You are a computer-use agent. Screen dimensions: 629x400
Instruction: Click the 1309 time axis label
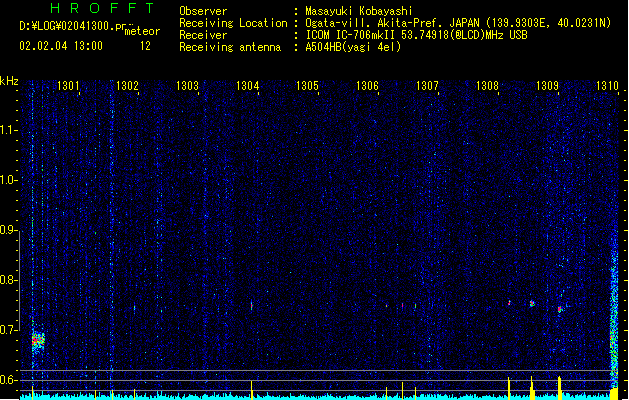click(547, 85)
